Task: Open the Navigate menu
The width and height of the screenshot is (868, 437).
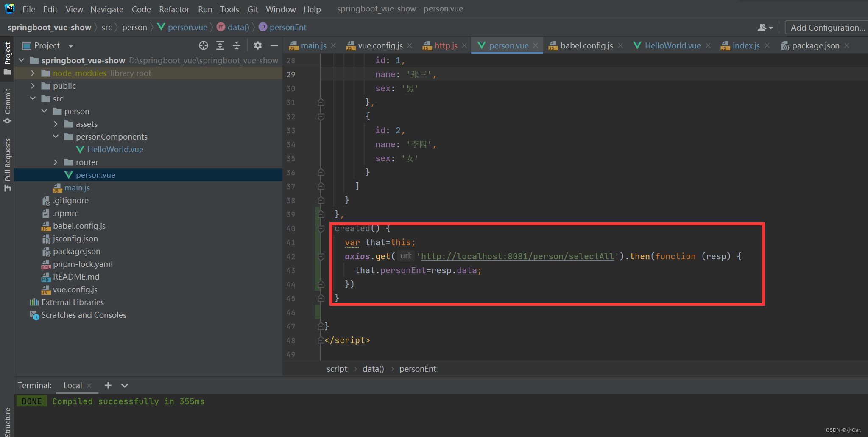Action: pos(107,9)
